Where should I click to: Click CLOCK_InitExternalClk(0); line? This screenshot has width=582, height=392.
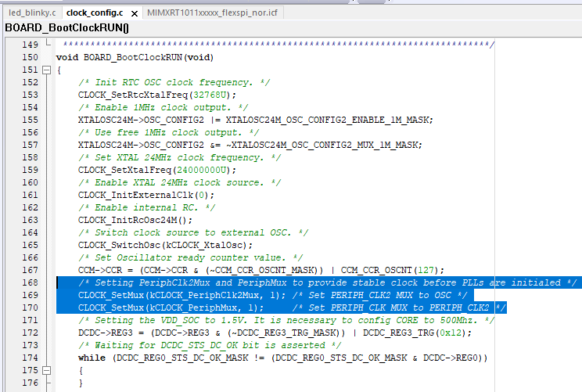[x=146, y=196]
